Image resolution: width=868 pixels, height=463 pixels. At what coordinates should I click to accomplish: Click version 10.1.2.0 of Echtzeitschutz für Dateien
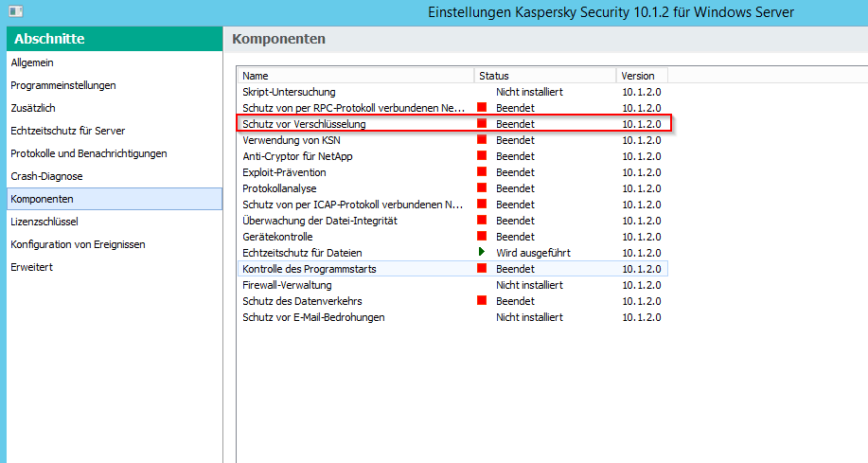point(642,253)
